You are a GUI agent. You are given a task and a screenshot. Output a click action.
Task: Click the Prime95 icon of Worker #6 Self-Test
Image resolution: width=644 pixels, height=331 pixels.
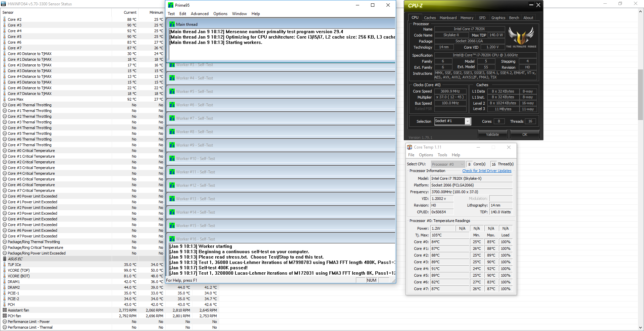pyautogui.click(x=172, y=105)
